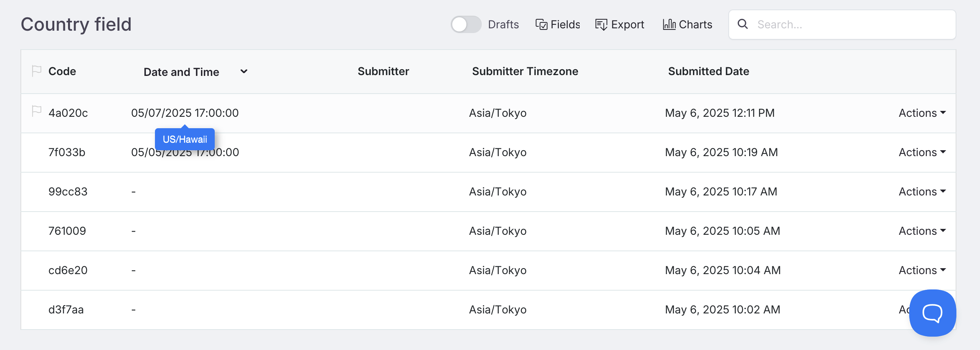Click the Charts bar graph icon
This screenshot has width=980, height=350.
(669, 24)
